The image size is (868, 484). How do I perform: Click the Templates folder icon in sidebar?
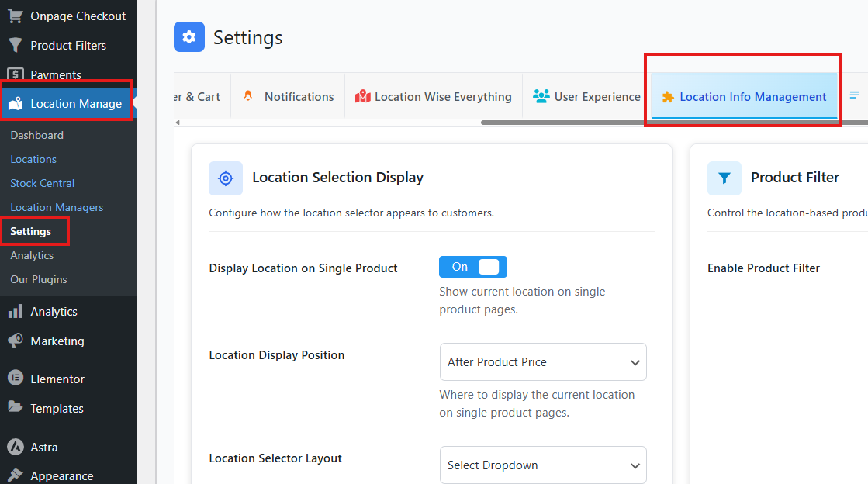click(15, 408)
